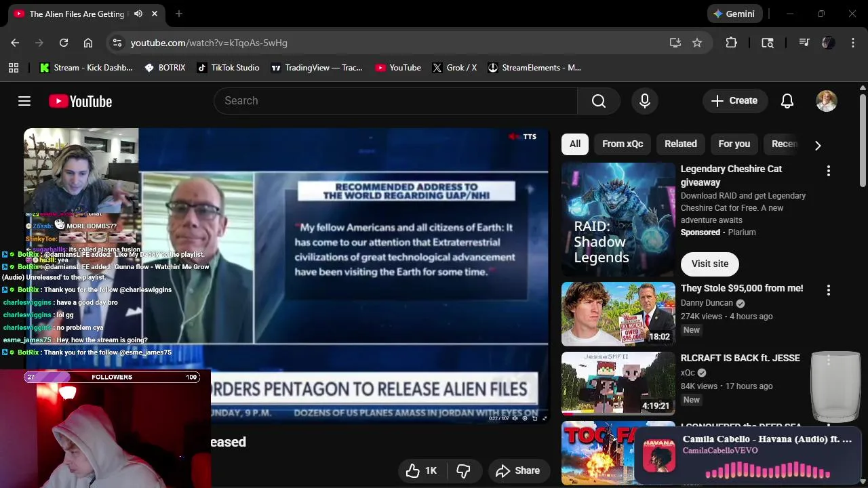Select the For you filter chip
This screenshot has width=868, height=488.
pos(734,144)
